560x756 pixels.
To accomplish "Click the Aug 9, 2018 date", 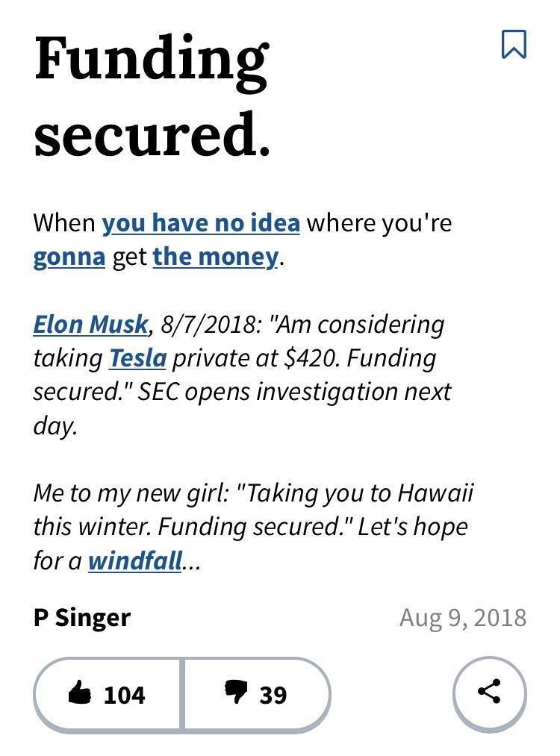I will point(463,617).
